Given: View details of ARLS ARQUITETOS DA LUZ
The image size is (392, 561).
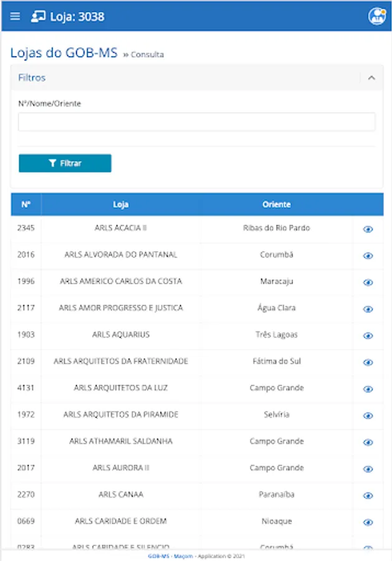Looking at the screenshot, I should click(368, 389).
